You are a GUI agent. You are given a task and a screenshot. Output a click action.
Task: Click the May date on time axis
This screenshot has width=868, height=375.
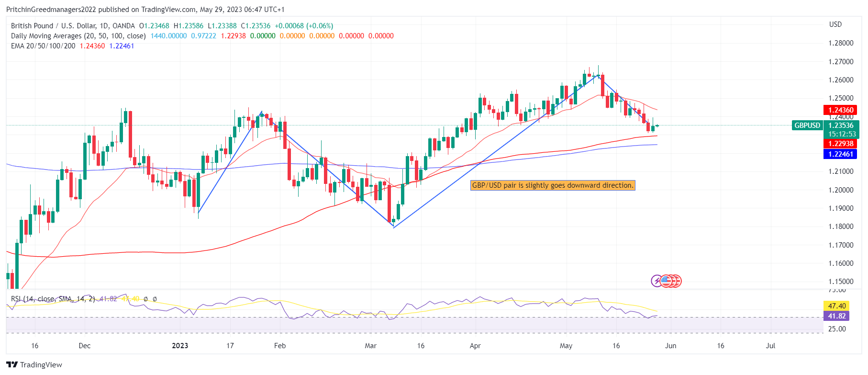pyautogui.click(x=566, y=346)
